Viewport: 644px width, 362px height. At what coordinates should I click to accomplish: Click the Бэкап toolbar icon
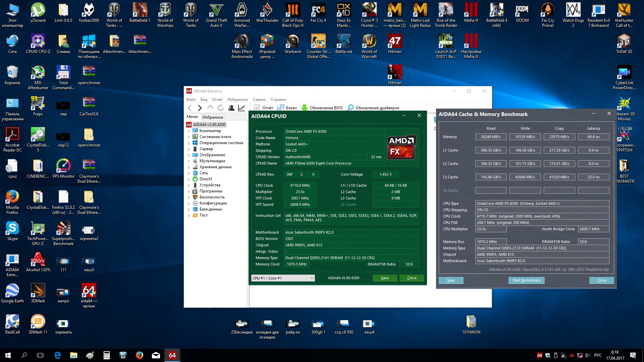coord(281,108)
